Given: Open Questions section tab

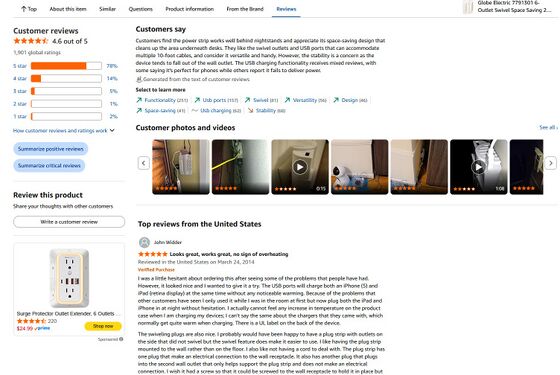Looking at the screenshot, I should coord(140,9).
